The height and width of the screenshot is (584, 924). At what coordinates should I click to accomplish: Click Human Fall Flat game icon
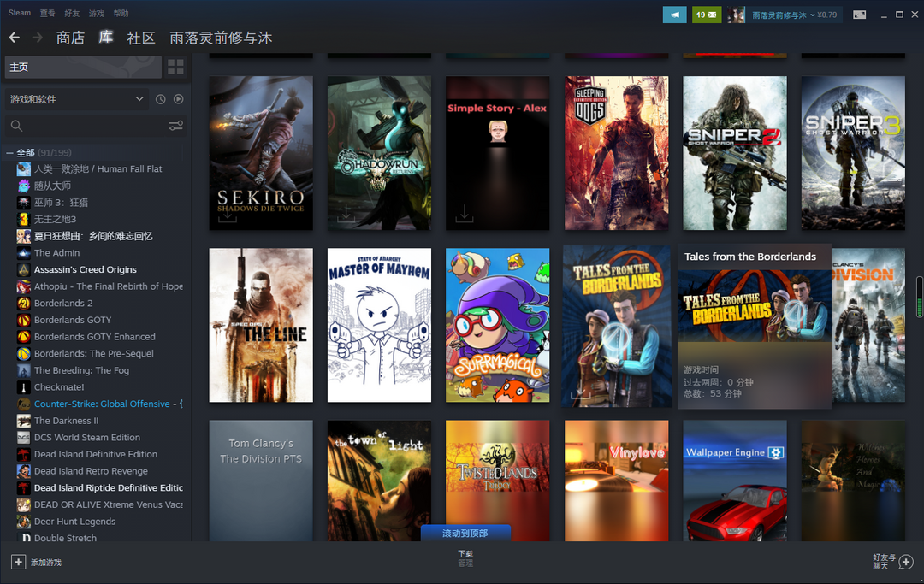pos(24,169)
